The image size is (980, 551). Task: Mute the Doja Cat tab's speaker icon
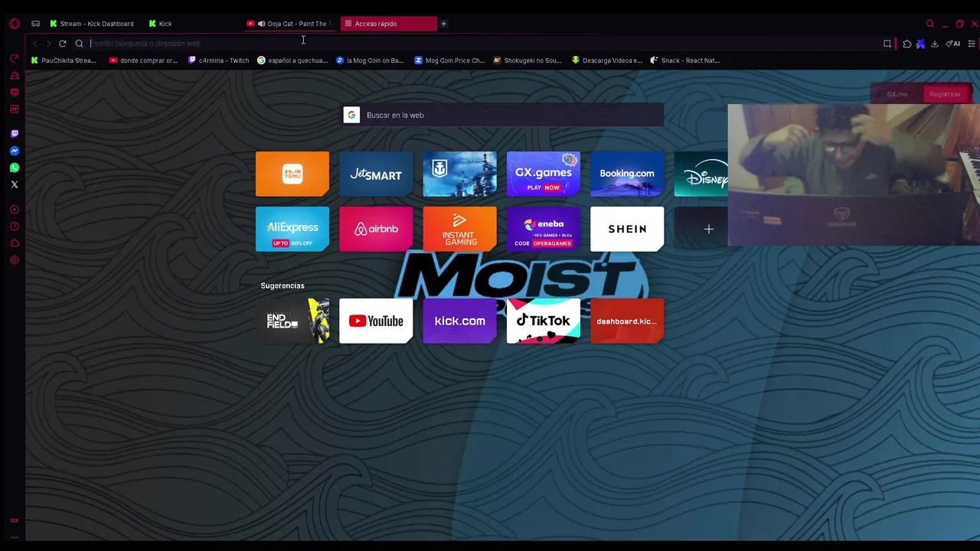(x=261, y=24)
